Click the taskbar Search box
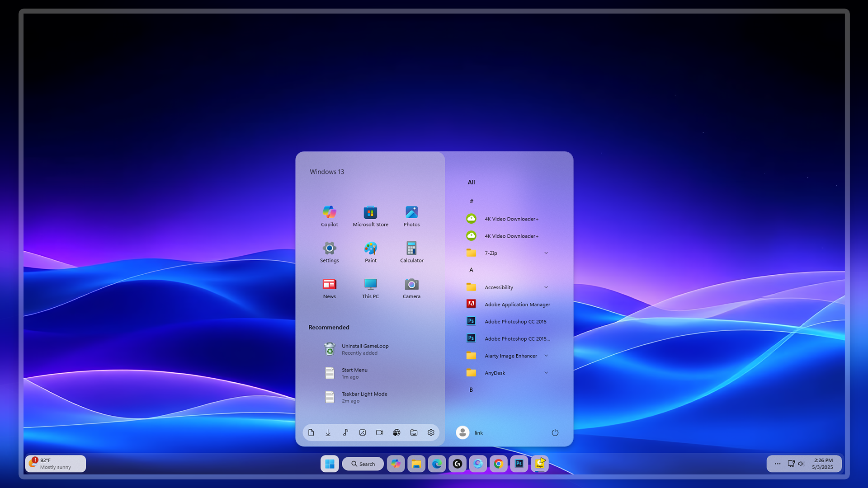Viewport: 868px width, 488px height. tap(363, 464)
